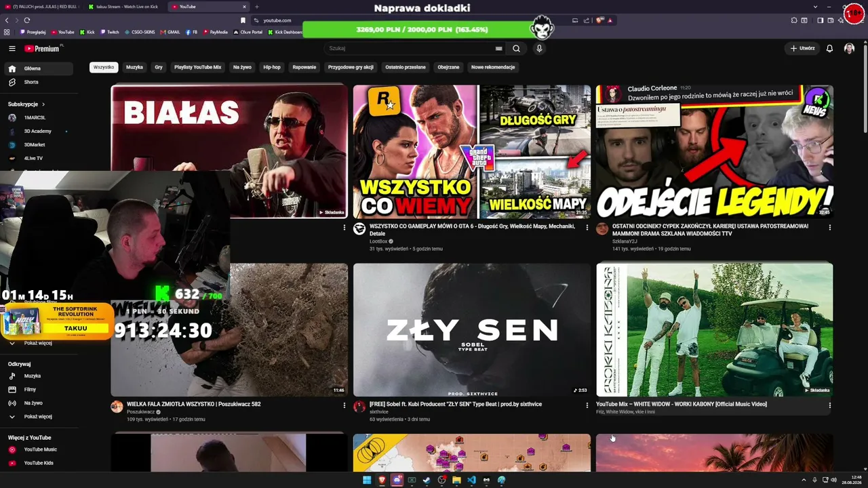Reload the page
Viewport: 868px width, 488px height.
(27, 20)
